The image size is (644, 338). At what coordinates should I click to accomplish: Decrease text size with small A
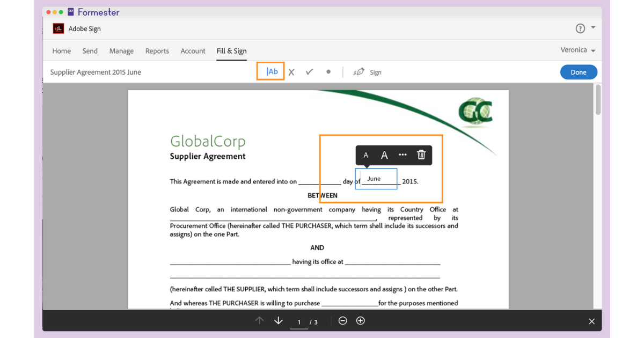pyautogui.click(x=366, y=156)
